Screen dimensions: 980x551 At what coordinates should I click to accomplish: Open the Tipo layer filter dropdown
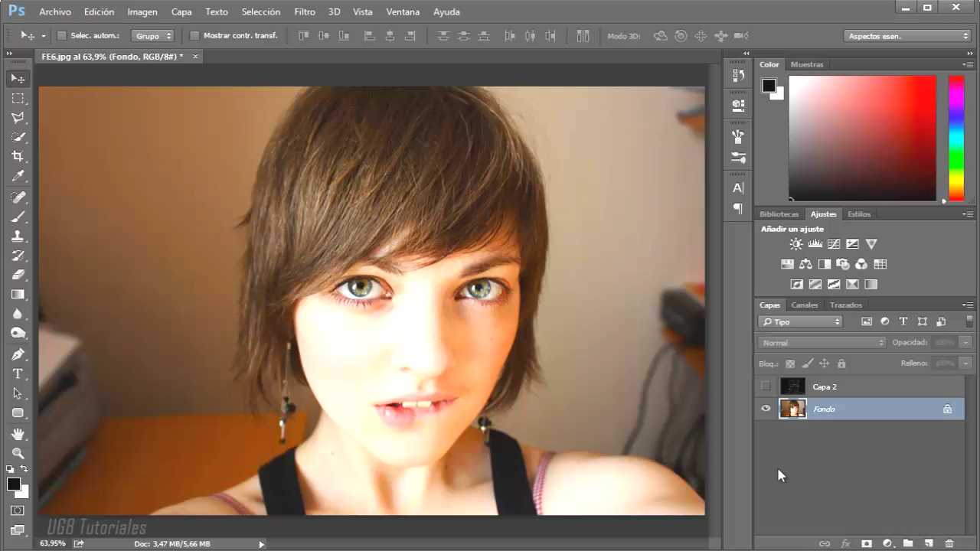coord(800,322)
